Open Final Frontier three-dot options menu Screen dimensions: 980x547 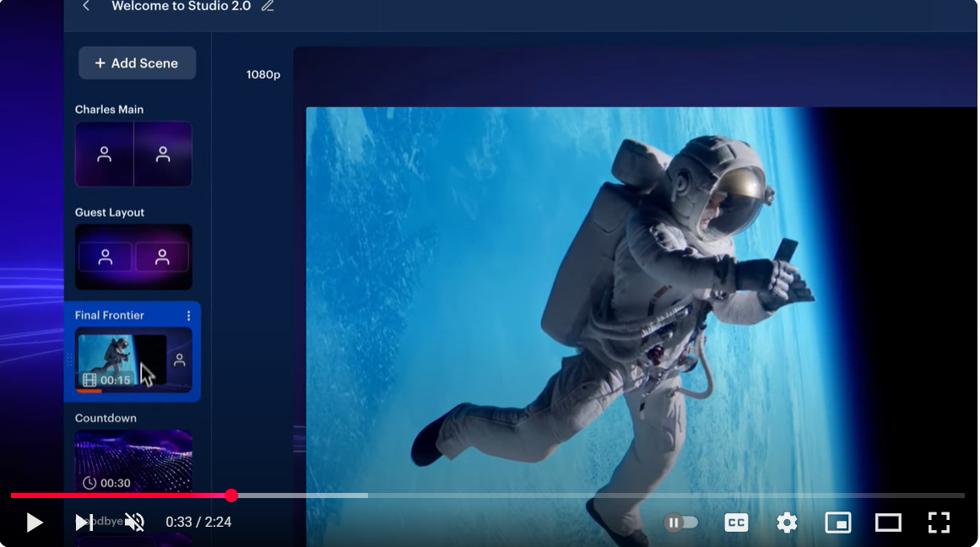(189, 316)
